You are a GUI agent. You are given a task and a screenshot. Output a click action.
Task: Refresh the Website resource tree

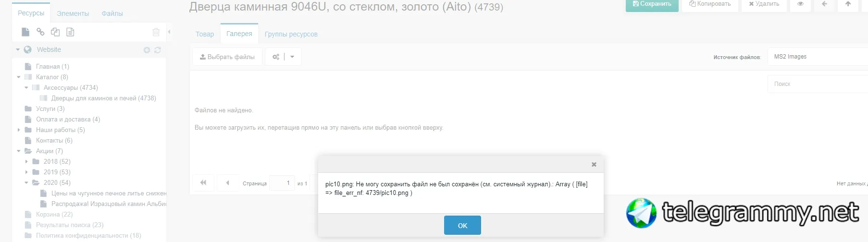pyautogui.click(x=158, y=50)
